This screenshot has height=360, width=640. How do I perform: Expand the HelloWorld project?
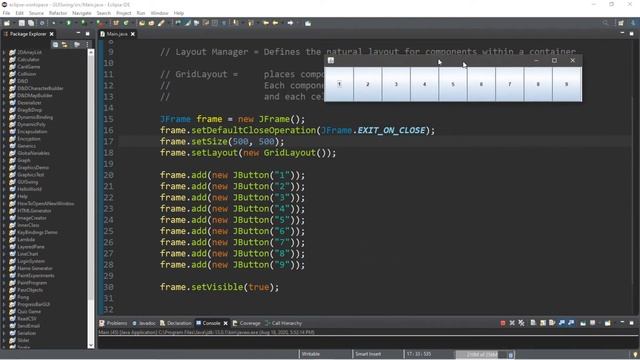pos(4,189)
